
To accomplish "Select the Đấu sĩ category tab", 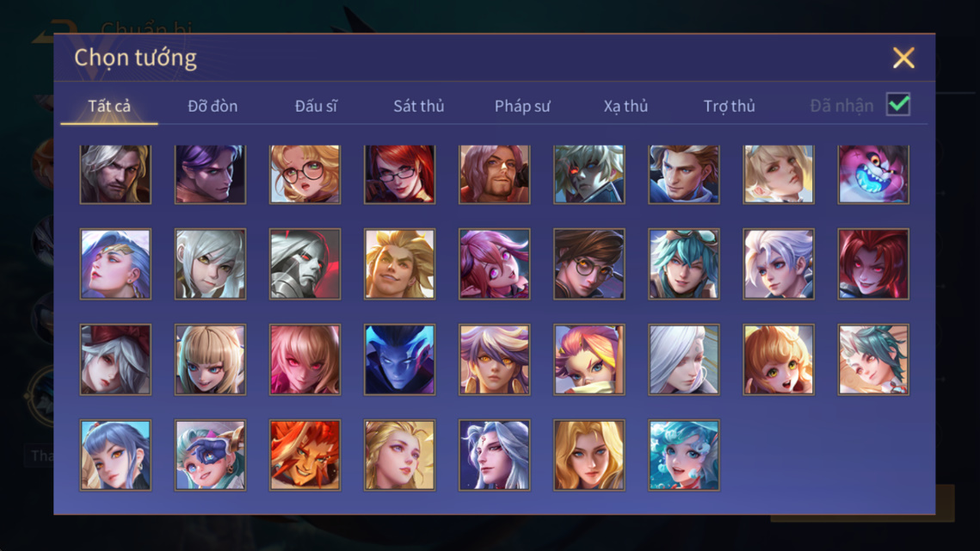I will click(x=316, y=106).
